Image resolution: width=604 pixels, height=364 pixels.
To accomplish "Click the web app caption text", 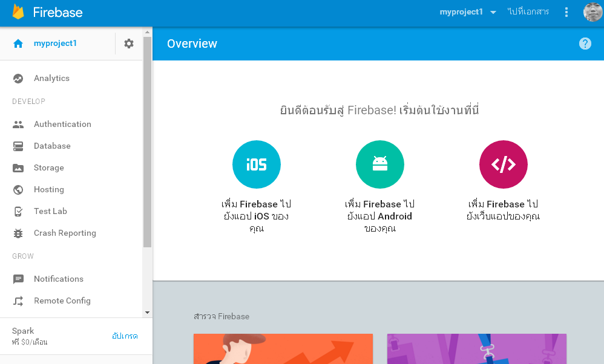I will point(503,210).
